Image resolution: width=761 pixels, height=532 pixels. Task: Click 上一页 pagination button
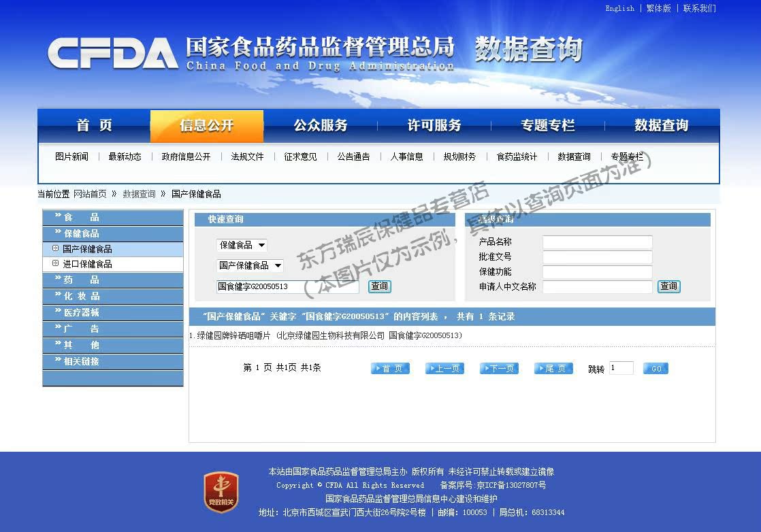coord(444,369)
